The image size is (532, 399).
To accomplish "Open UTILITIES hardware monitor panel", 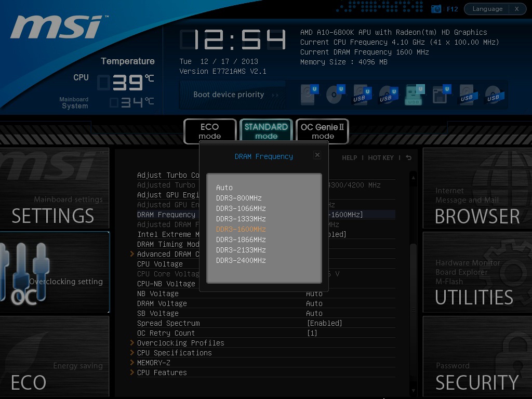I will coord(477,272).
